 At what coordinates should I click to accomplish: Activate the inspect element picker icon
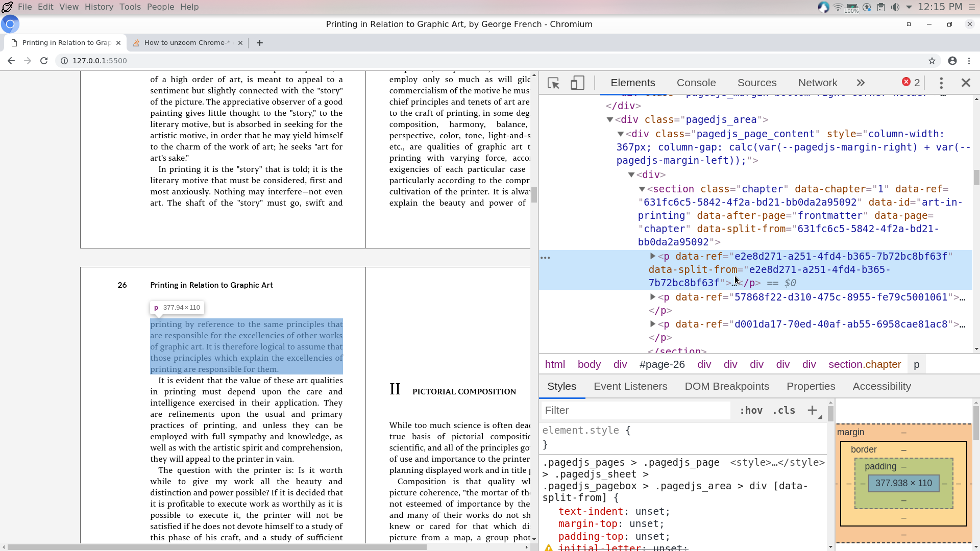[x=553, y=83]
